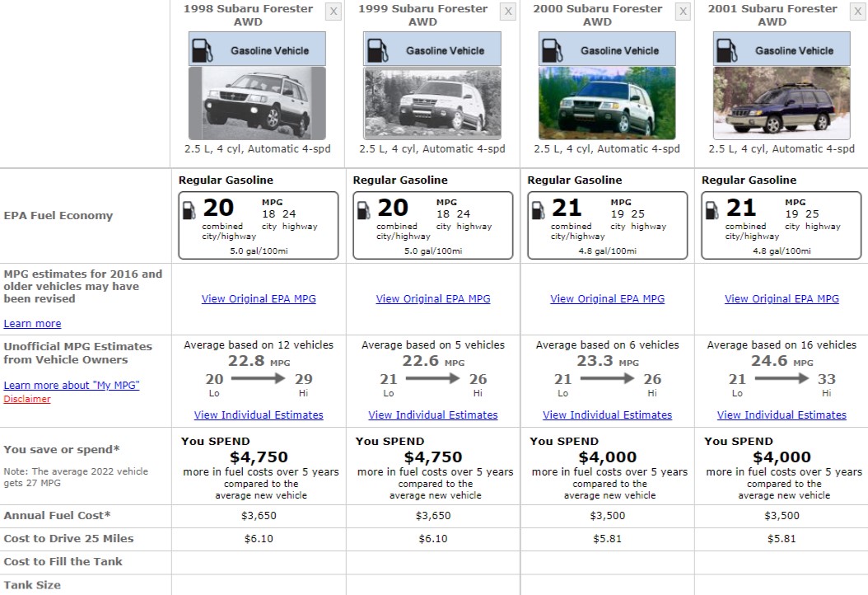Click "Average based on 12 vehicles" text
Screen dimensions: 868x595
(259, 344)
